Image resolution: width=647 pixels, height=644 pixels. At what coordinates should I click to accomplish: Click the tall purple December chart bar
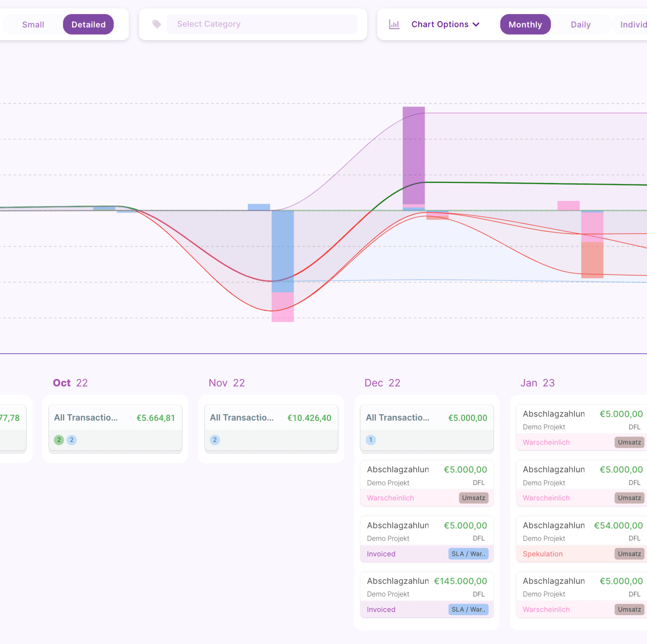413,155
